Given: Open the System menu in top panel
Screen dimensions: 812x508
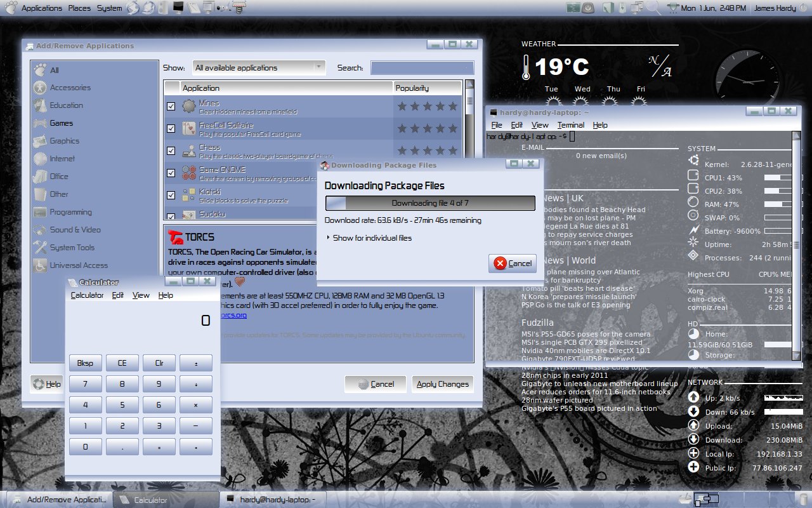Looking at the screenshot, I should click(x=109, y=8).
